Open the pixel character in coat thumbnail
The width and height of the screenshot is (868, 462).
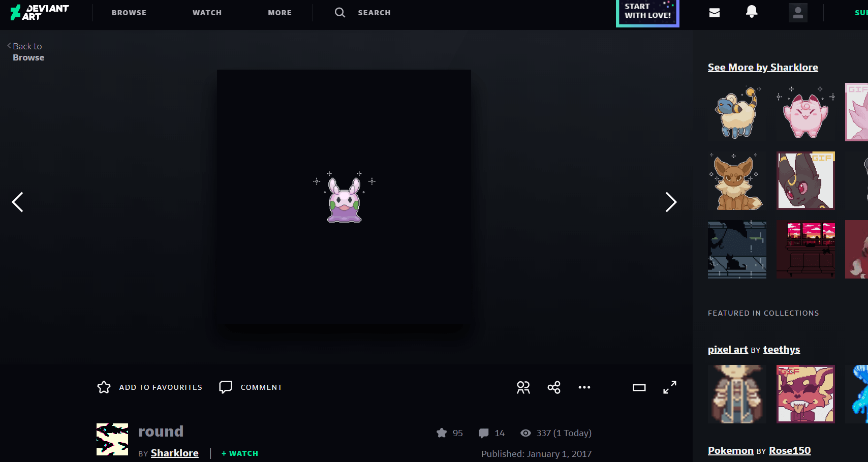(x=737, y=394)
